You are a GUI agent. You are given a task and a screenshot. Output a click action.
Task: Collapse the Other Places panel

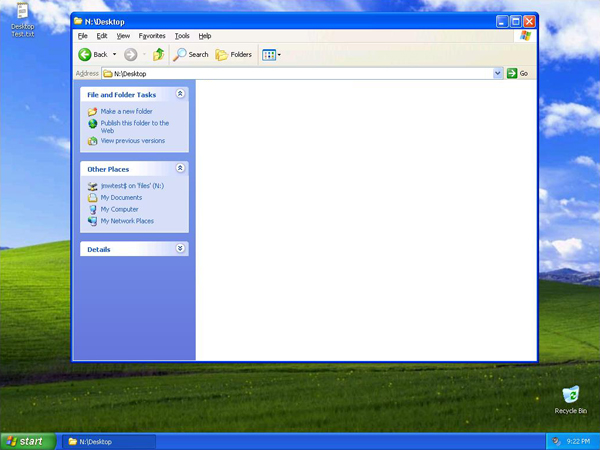click(180, 168)
